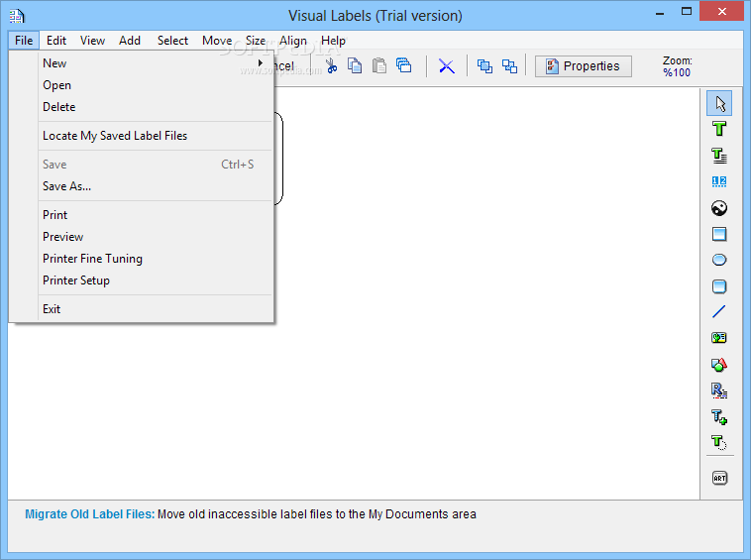Viewport: 751px width, 560px height.
Task: Click the send to back icon
Action: (509, 66)
